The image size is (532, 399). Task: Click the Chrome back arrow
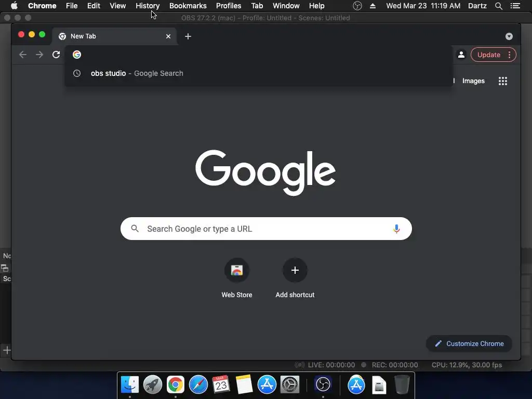pyautogui.click(x=23, y=55)
